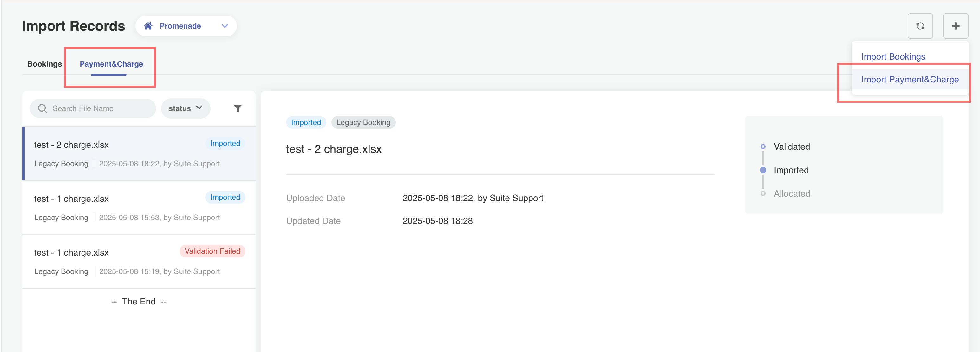
Task: Select the Payment&Charge tab
Action: tap(111, 64)
